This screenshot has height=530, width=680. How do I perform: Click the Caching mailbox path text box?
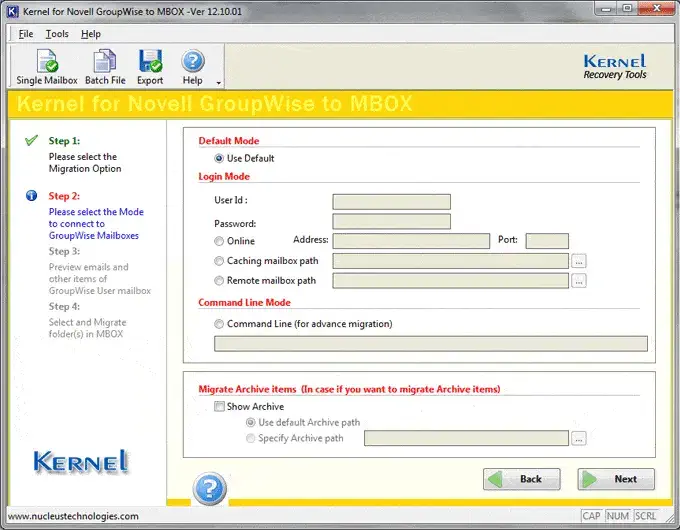pyautogui.click(x=451, y=261)
